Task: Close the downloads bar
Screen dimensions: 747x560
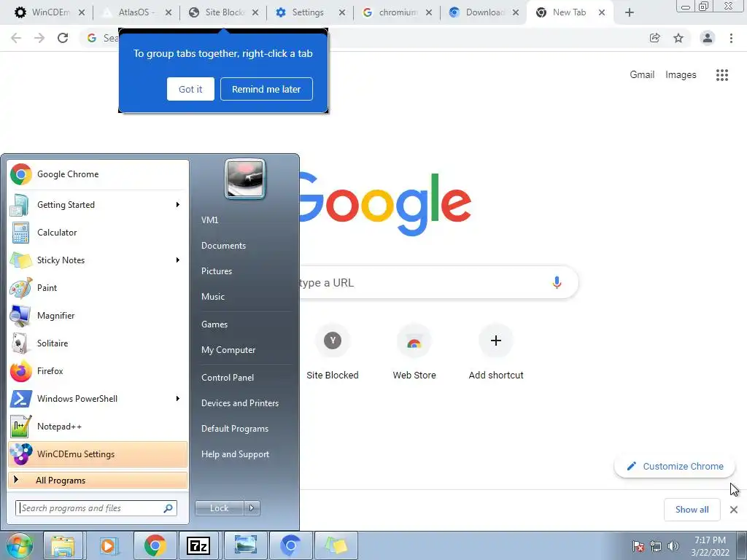Action: click(734, 510)
